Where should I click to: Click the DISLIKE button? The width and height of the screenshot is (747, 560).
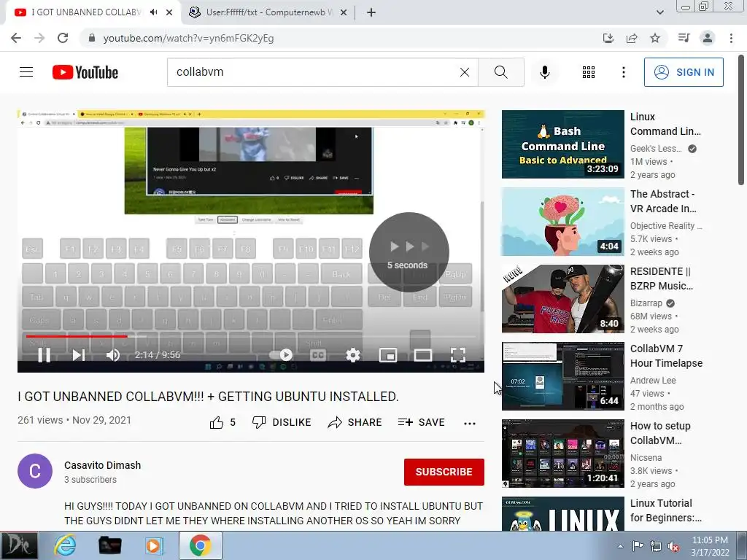tap(282, 422)
